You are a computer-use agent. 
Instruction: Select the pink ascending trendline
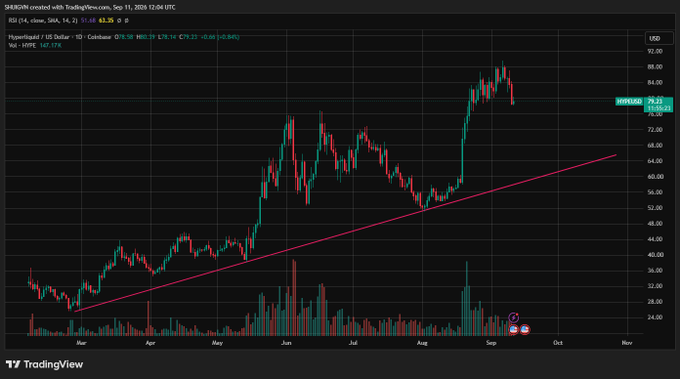(345, 233)
